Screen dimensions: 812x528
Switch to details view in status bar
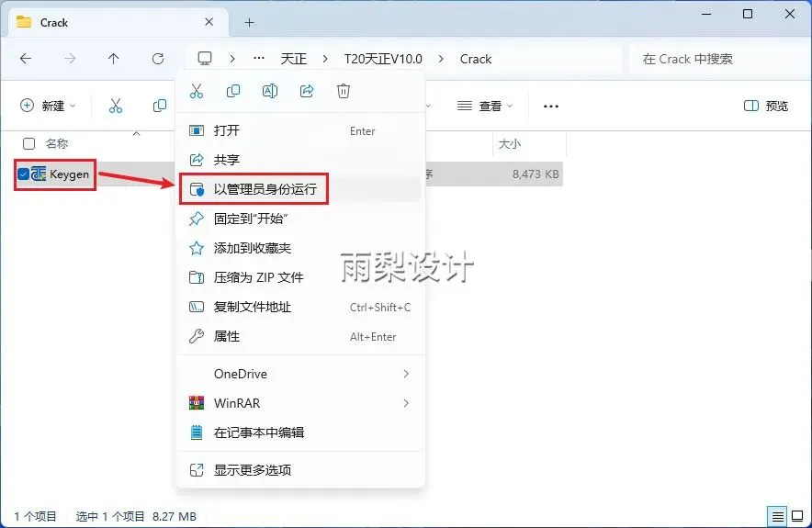pyautogui.click(x=777, y=516)
